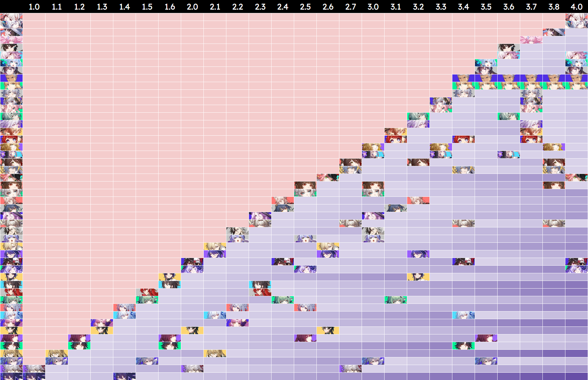Select the yellow-background portrait in column 1.6
The width and height of the screenshot is (588, 380).
point(170,277)
